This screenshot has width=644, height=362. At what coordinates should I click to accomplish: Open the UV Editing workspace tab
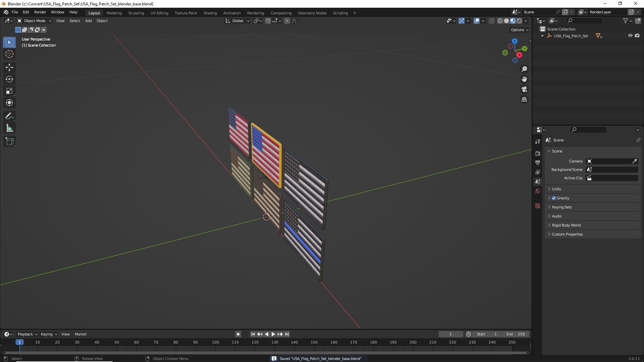(x=159, y=13)
